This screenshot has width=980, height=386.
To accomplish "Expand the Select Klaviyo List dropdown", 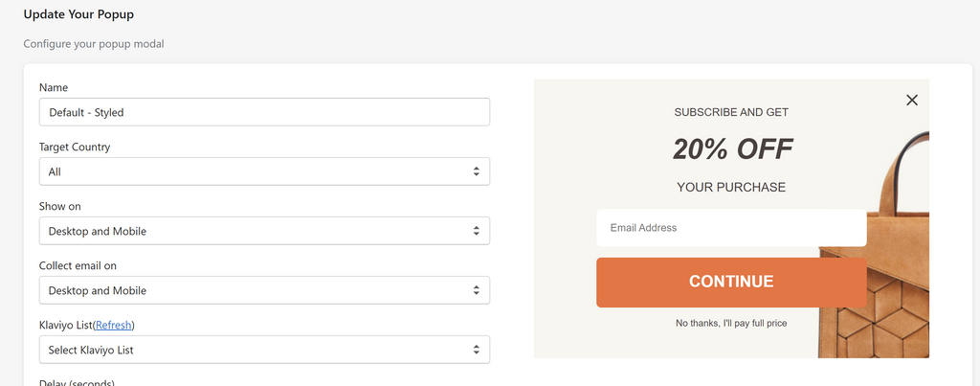I will tap(264, 350).
